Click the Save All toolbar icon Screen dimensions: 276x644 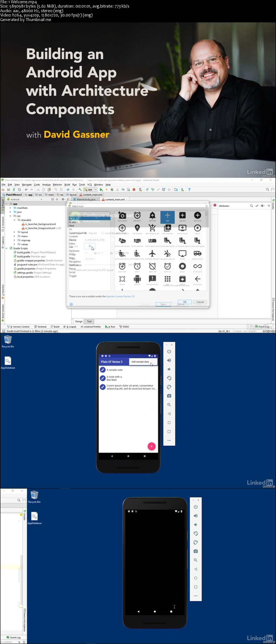(9, 190)
